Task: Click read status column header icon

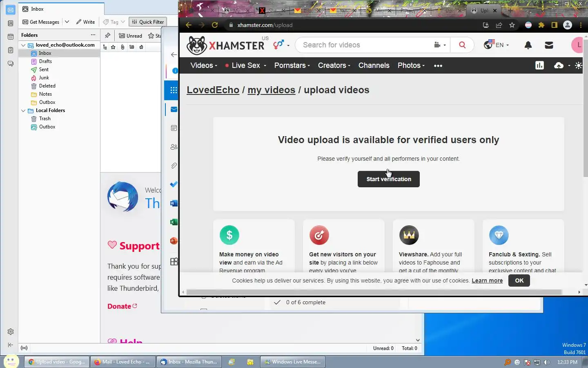Action: [132, 47]
